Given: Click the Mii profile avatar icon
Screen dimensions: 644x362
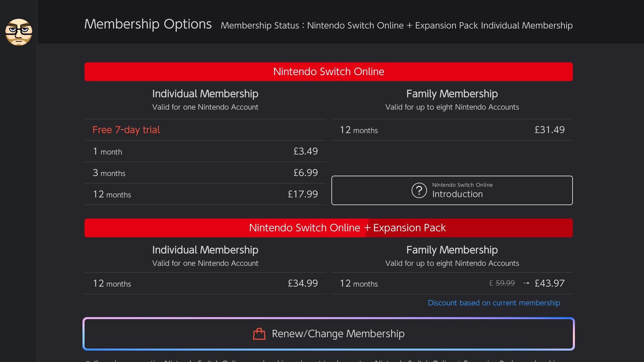Looking at the screenshot, I should point(19,32).
